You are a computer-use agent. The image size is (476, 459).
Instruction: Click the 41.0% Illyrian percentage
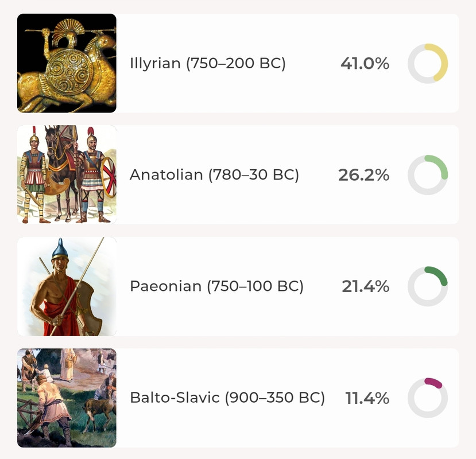pos(365,64)
